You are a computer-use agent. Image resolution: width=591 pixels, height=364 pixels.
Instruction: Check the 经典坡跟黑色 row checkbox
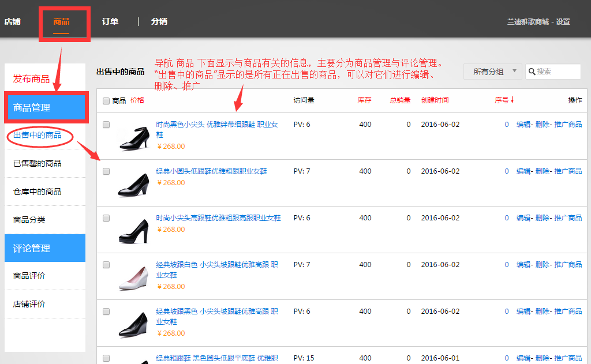pyautogui.click(x=106, y=312)
